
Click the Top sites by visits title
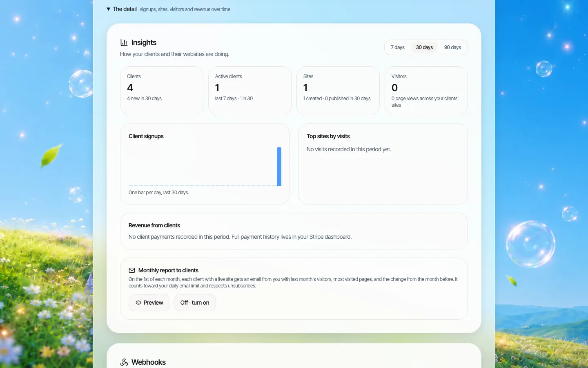coord(328,136)
